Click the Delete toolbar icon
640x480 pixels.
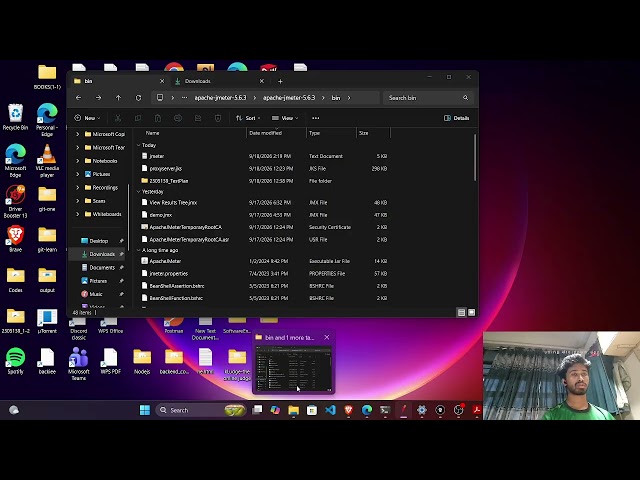click(218, 118)
